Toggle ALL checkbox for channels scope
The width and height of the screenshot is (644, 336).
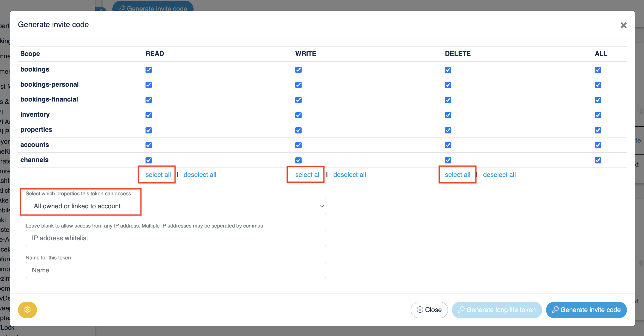click(598, 160)
